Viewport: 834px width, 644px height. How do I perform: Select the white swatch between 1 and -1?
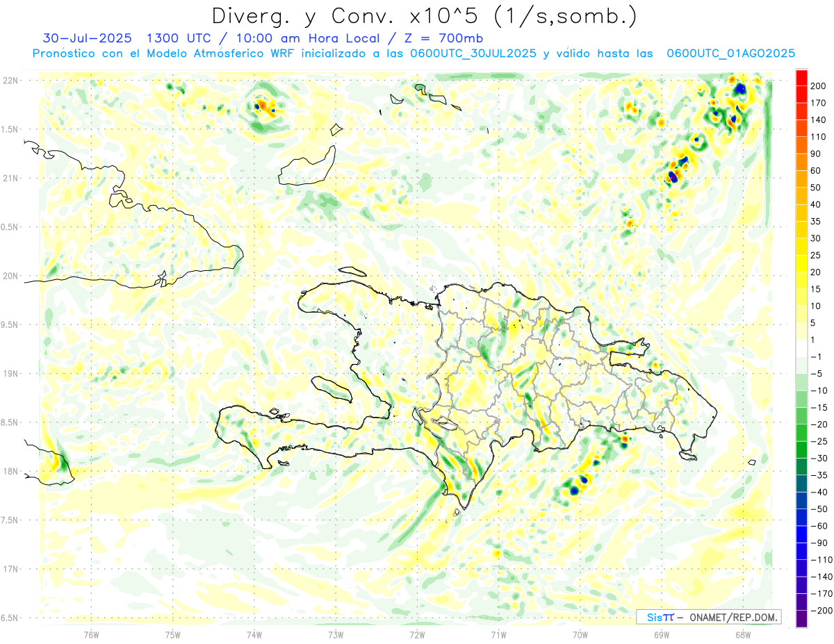801,348
